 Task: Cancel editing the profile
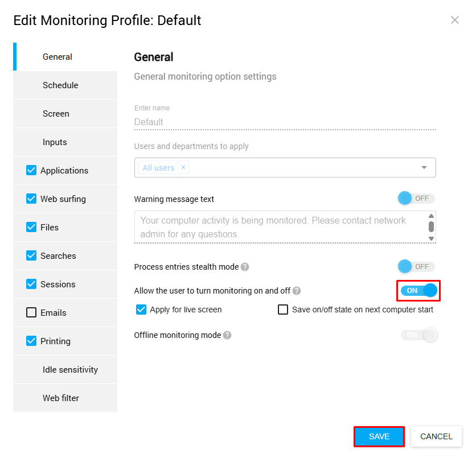tap(436, 437)
